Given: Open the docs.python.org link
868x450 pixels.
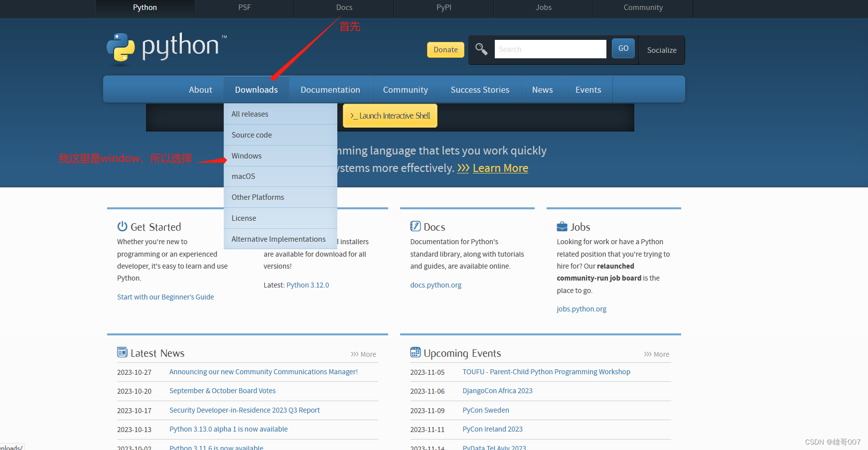Looking at the screenshot, I should (x=436, y=285).
